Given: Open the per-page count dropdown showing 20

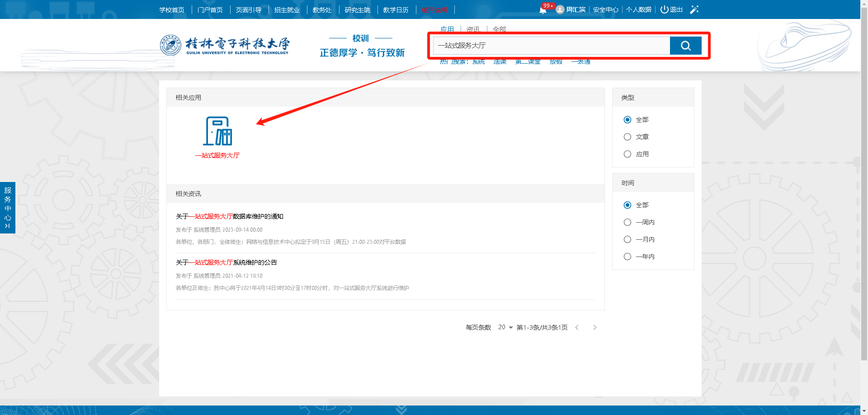Looking at the screenshot, I should pos(505,327).
